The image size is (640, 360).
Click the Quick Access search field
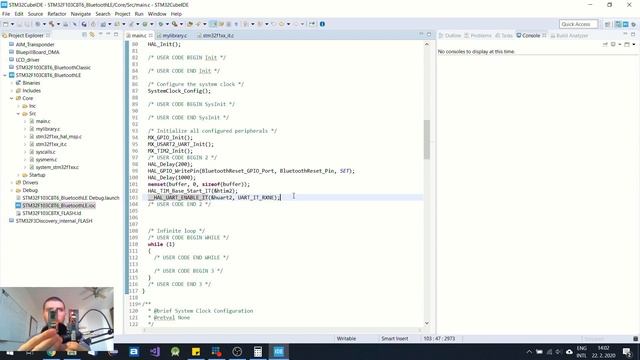point(578,24)
